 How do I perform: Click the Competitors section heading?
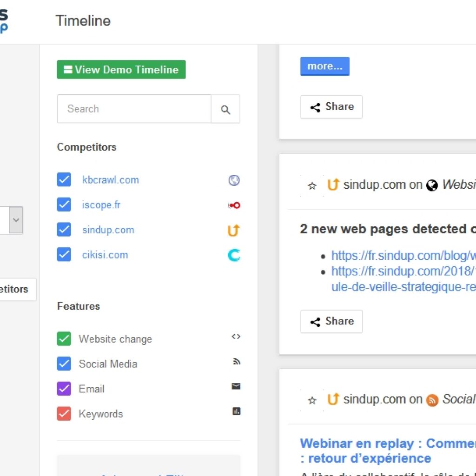point(86,147)
